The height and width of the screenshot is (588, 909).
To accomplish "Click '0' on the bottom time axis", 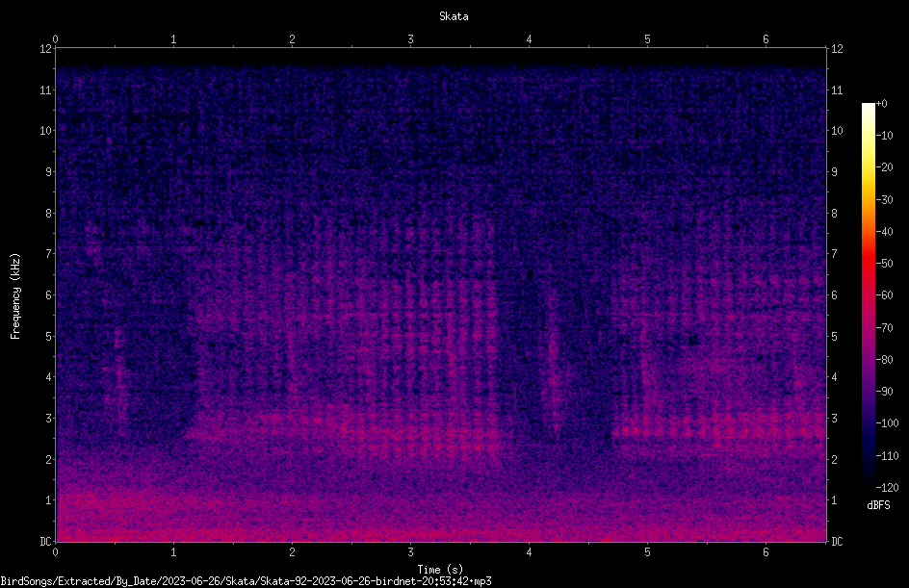I will 55,552.
